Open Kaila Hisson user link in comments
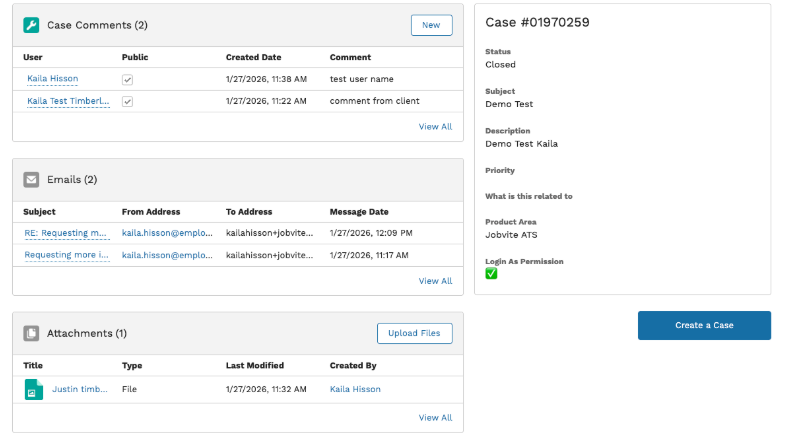 pos(53,79)
